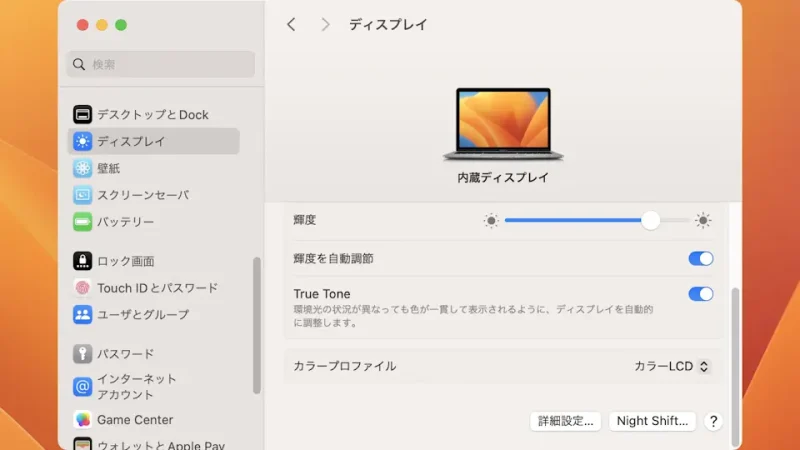This screenshot has width=800, height=450.
Task: Toggle the True Tone switch
Action: tap(701, 294)
